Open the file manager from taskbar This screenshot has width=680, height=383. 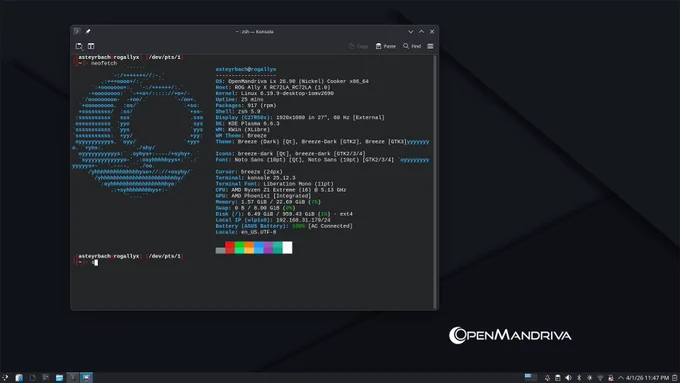[59, 378]
